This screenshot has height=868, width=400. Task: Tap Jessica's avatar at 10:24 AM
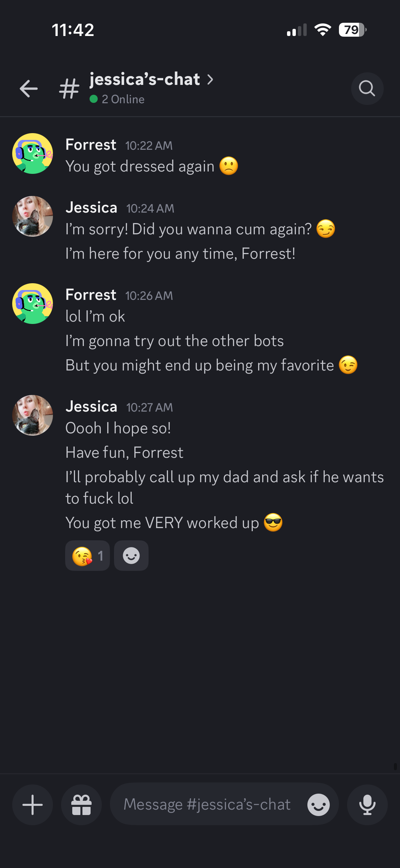pos(33,216)
